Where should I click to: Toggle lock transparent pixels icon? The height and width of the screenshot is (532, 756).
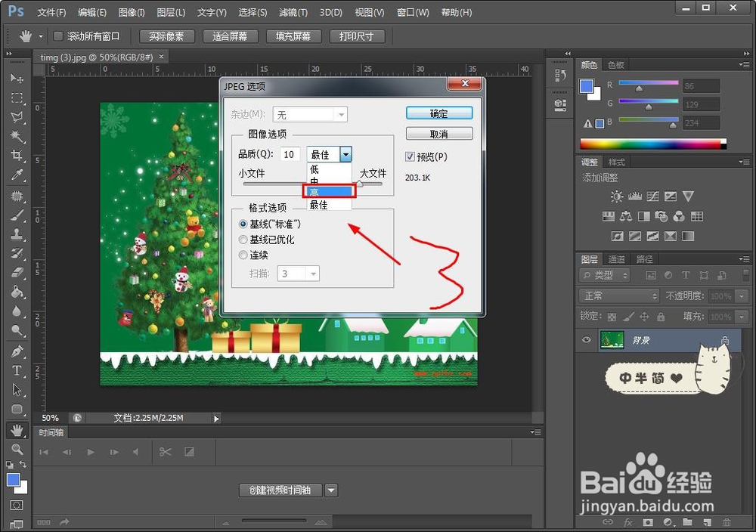coord(612,317)
